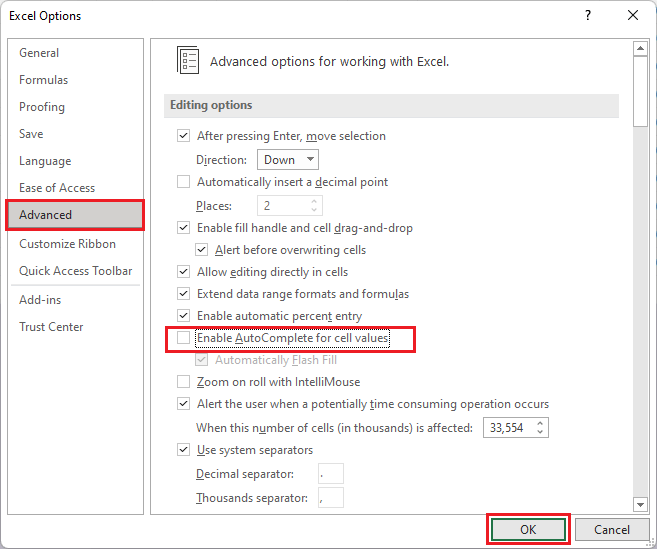
Task: Toggle Allow editing directly in cells
Action: point(184,272)
